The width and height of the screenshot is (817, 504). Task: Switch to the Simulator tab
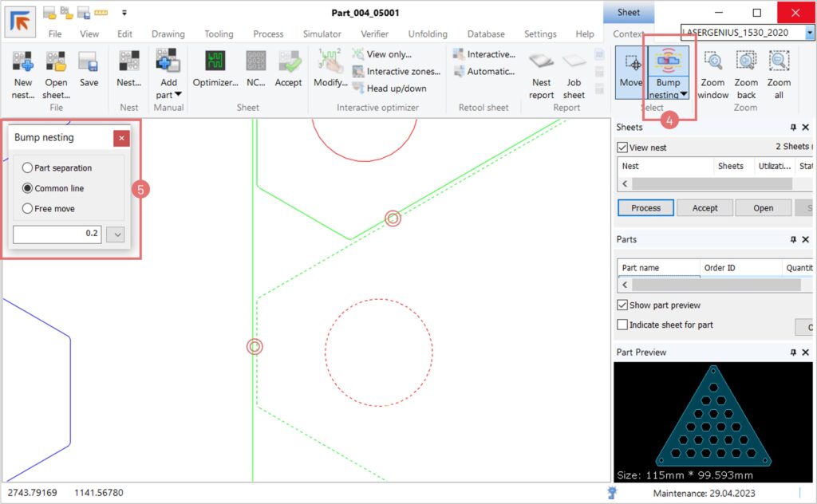click(x=322, y=34)
